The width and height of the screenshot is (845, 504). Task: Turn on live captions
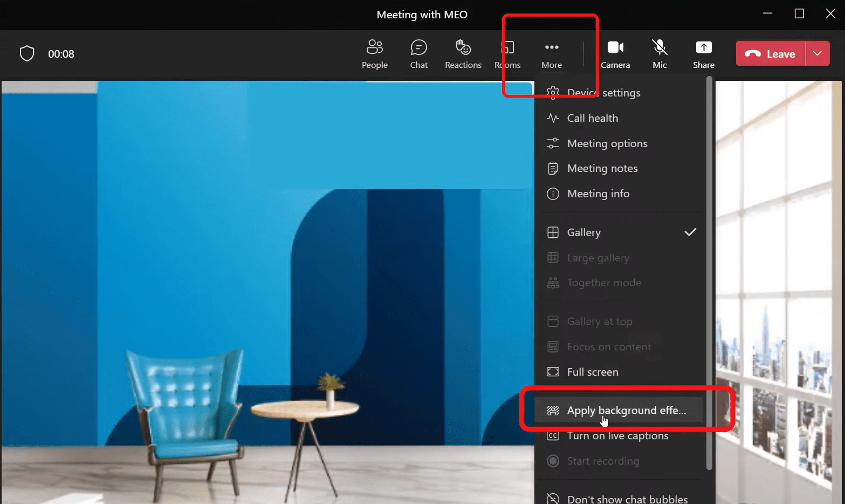coord(620,436)
